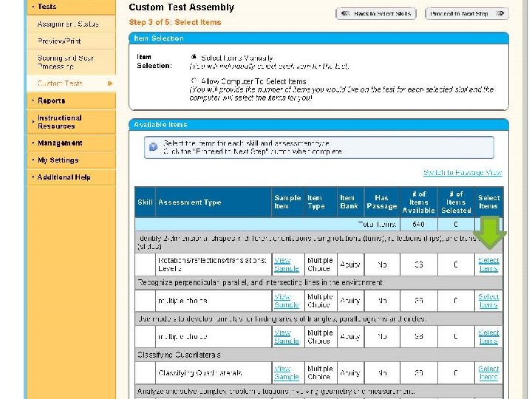This screenshot has width=532, height=399.
Task: Click Select Items in areas of triangles row
Action: click(x=488, y=337)
